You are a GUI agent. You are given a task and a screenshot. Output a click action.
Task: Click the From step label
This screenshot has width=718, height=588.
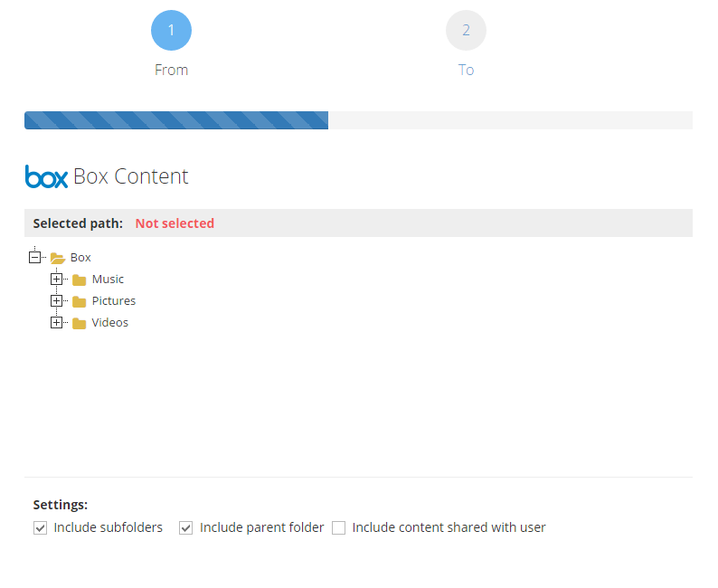click(x=171, y=70)
